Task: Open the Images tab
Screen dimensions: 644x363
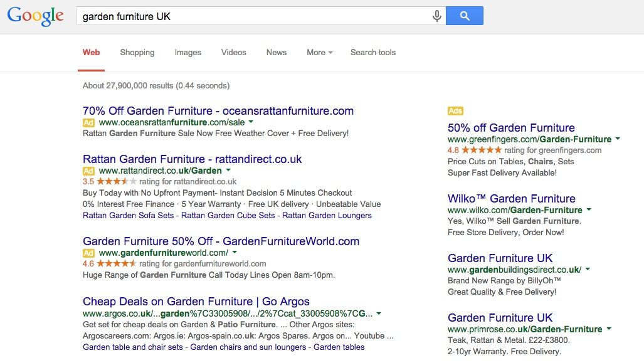Action: point(187,53)
